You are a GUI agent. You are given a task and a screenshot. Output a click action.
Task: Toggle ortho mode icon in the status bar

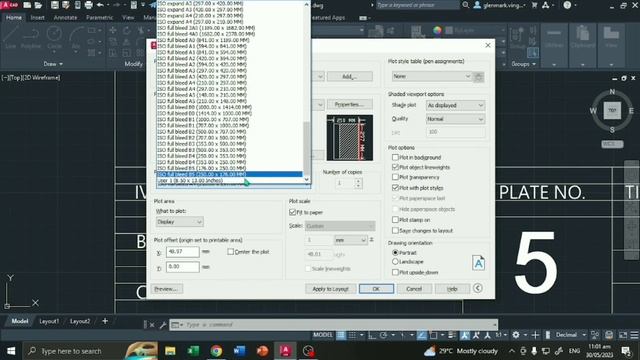372,335
